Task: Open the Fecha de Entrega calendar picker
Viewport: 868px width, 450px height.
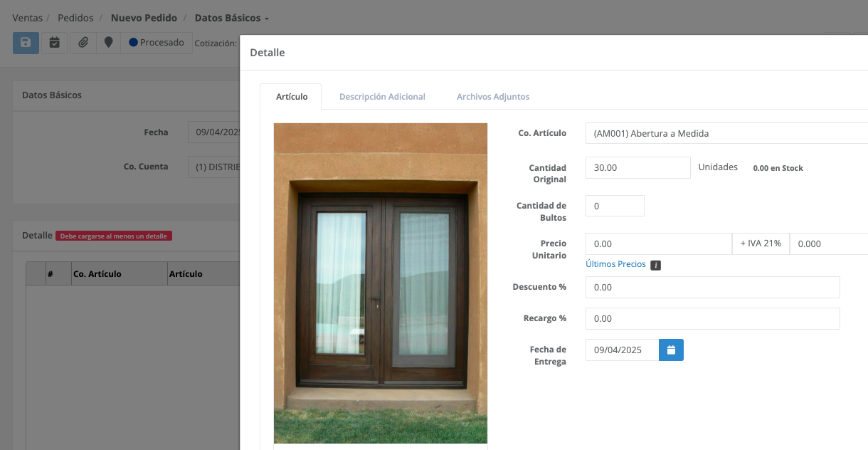Action: 671,350
